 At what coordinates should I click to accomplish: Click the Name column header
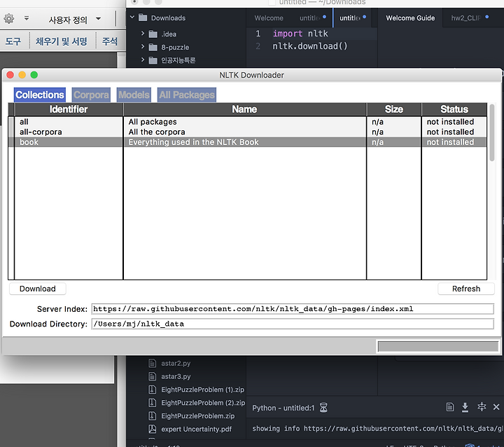click(244, 109)
